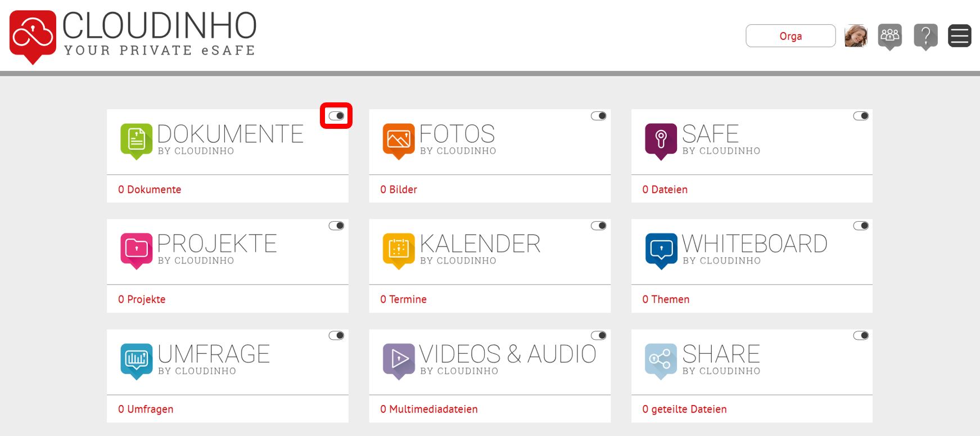Click the CLOUDINHO header wordmark
Image resolution: width=980 pixels, height=436 pixels.
160,26
